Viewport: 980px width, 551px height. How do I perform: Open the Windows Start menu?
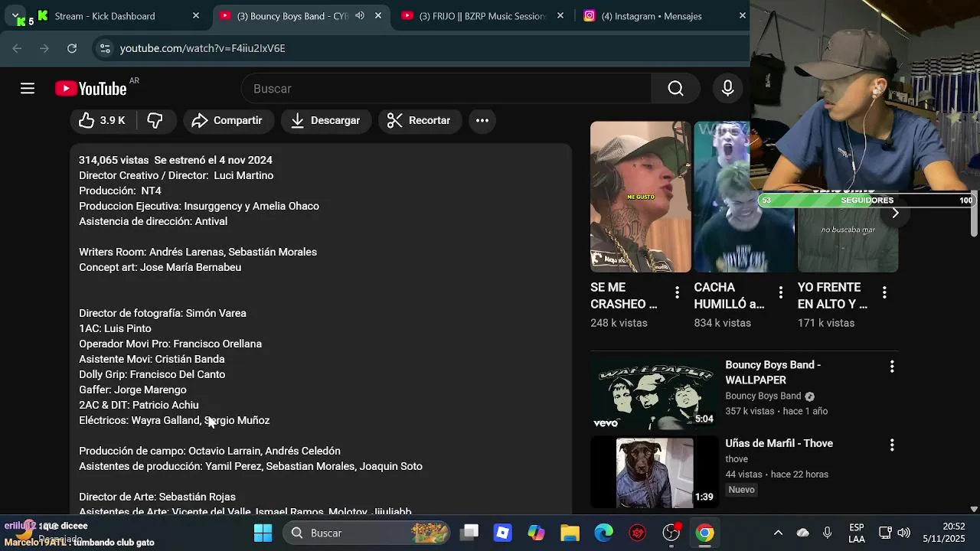(x=263, y=533)
